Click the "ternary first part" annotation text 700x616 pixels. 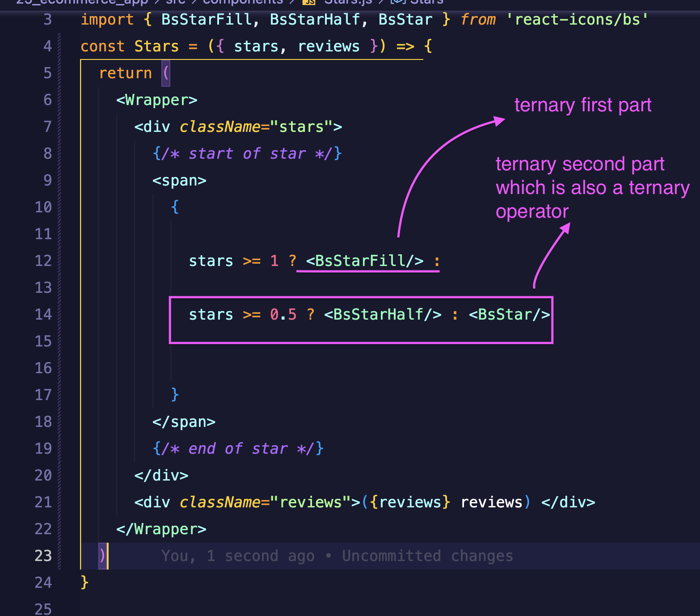[582, 105]
